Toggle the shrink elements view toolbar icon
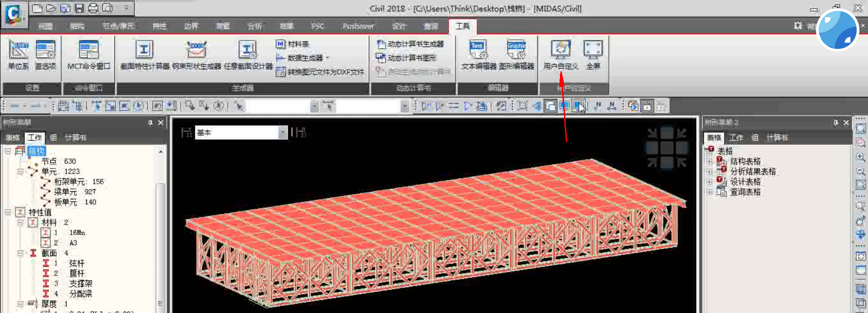Viewport: 868px width, 313px height. tap(523, 106)
